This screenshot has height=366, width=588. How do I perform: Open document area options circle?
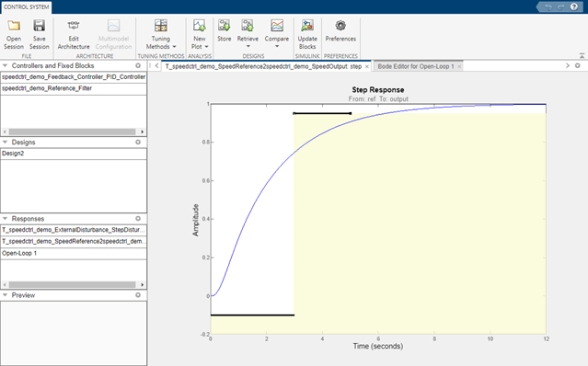click(x=578, y=65)
